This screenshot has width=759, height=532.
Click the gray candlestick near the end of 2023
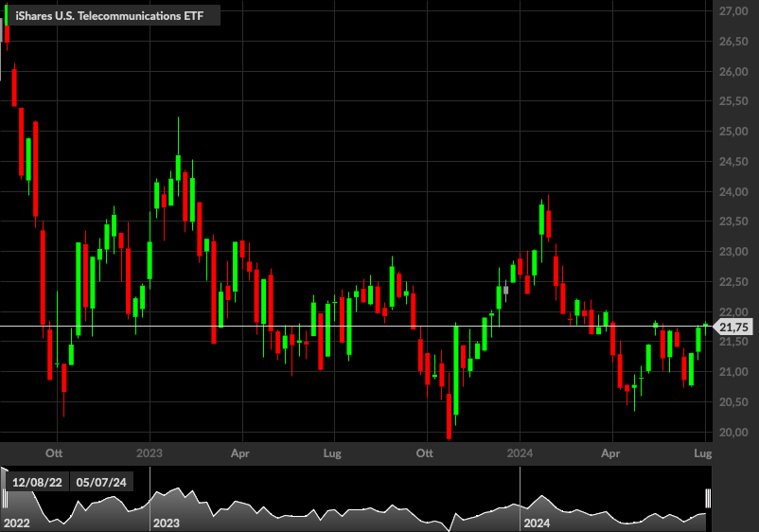(x=505, y=291)
